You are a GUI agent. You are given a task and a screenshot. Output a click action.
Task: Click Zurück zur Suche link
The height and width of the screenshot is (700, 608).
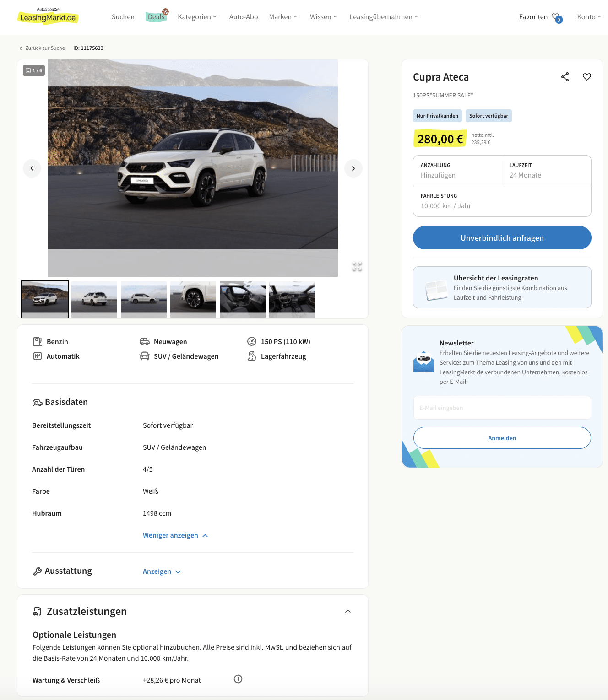click(x=42, y=48)
